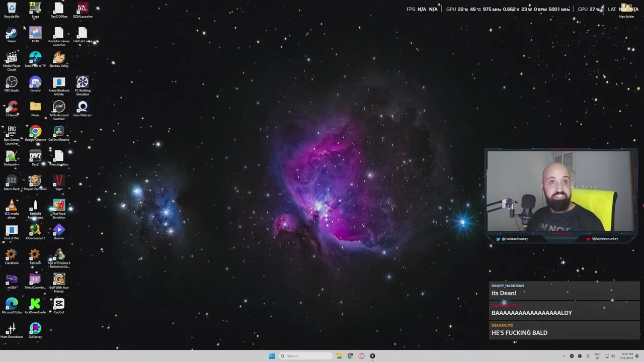Show hidden system tray icons

[563, 356]
